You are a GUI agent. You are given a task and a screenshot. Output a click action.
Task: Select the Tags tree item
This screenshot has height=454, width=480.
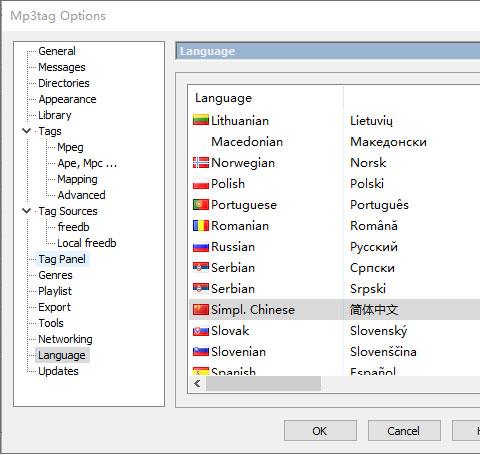50,131
